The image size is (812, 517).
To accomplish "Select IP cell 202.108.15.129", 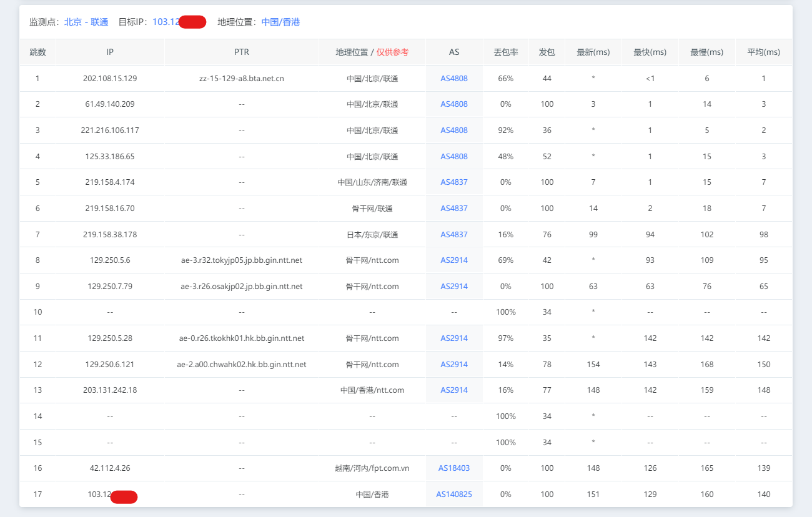I will [x=110, y=79].
